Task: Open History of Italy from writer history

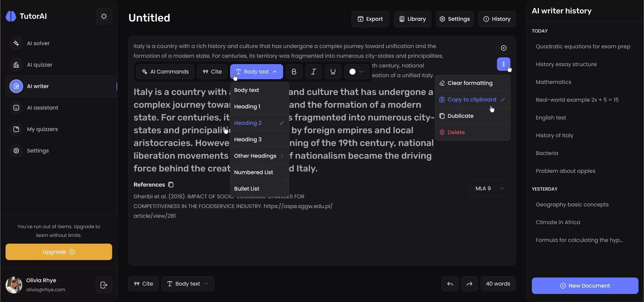Action: pos(554,136)
